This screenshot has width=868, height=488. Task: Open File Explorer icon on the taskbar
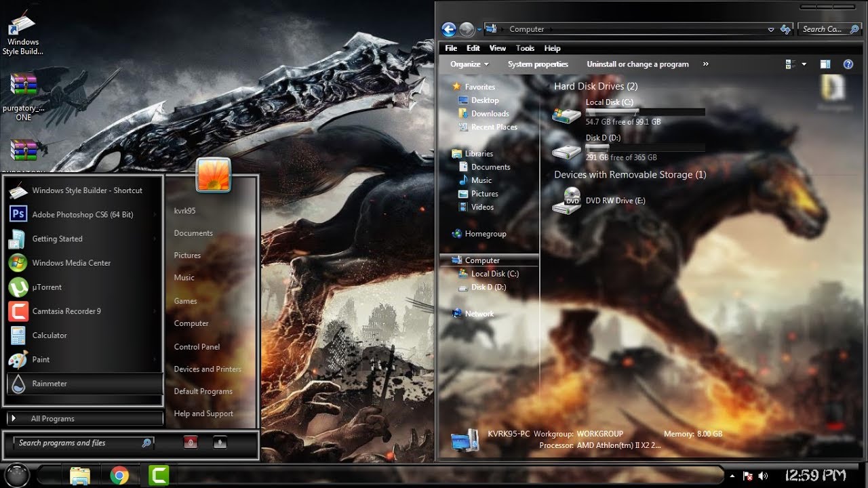point(80,476)
